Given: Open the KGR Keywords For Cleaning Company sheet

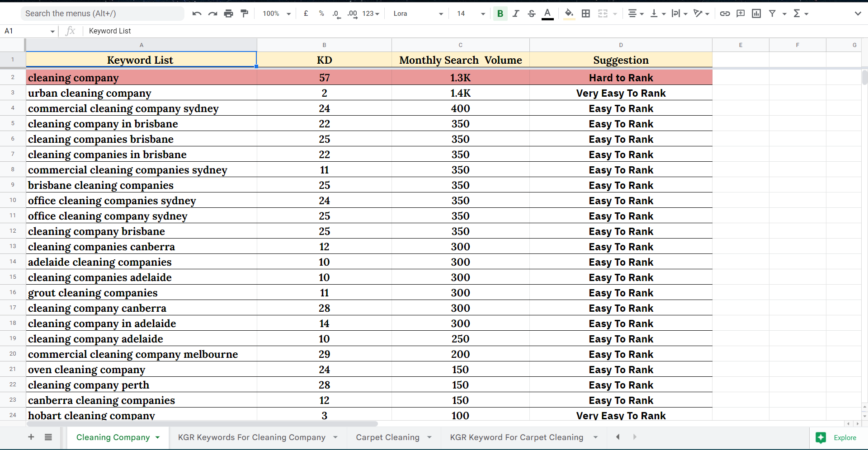Looking at the screenshot, I should pos(252,437).
